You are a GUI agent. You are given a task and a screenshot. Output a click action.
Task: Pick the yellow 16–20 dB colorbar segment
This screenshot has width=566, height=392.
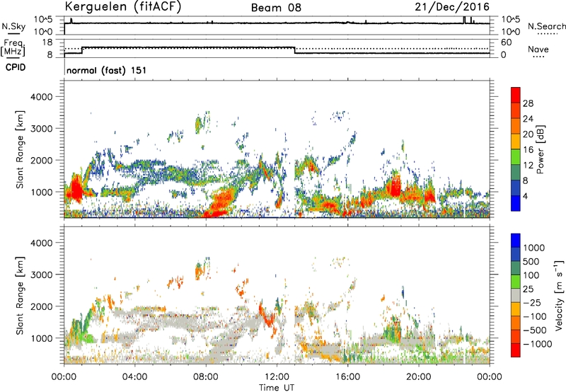coord(516,142)
